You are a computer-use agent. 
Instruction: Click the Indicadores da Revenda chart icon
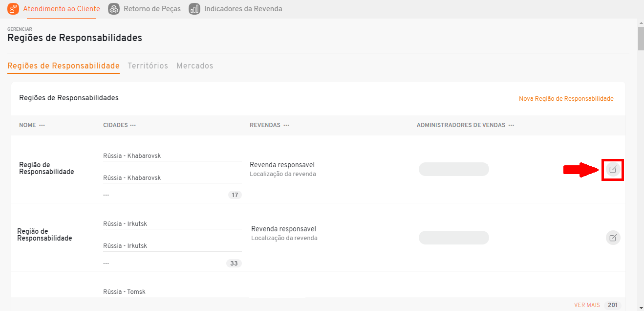(194, 9)
